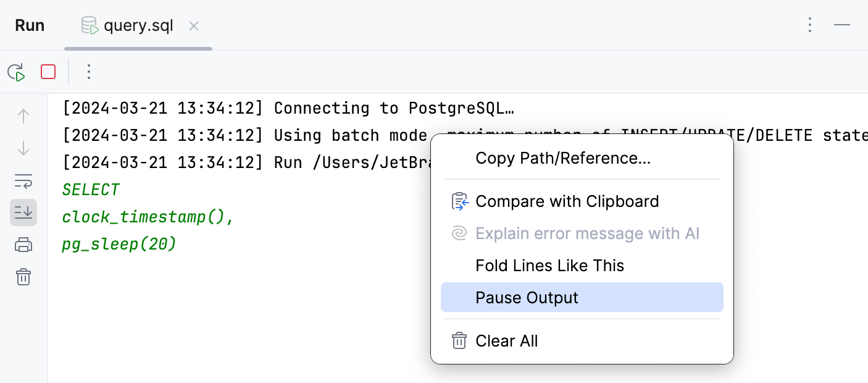Choose Copy Path/Reference...
Viewport: 868px width, 383px height.
click(x=563, y=158)
